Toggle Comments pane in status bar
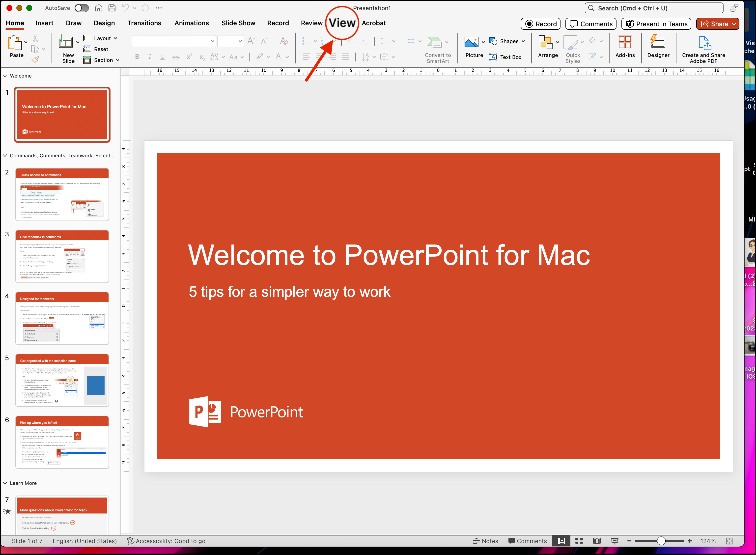Image resolution: width=756 pixels, height=555 pixels. pos(528,541)
